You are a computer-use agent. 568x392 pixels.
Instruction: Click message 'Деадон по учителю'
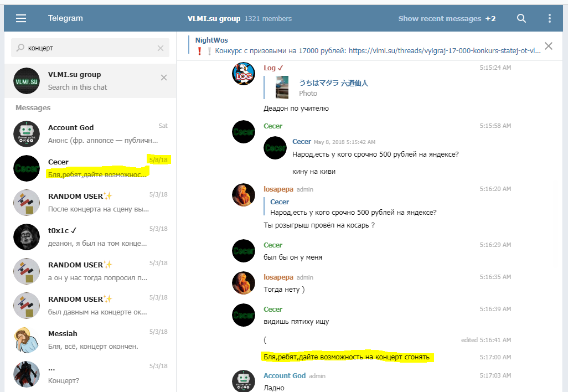[296, 109]
